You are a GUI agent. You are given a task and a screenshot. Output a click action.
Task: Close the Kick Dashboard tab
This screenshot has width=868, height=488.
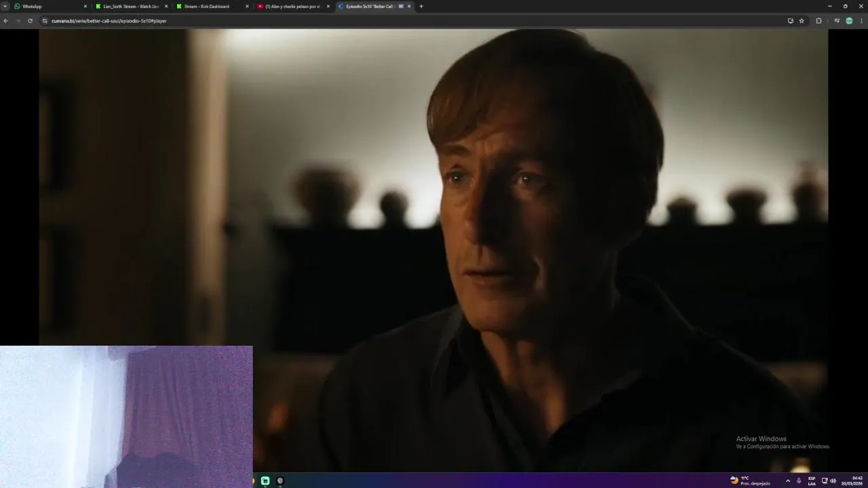247,6
